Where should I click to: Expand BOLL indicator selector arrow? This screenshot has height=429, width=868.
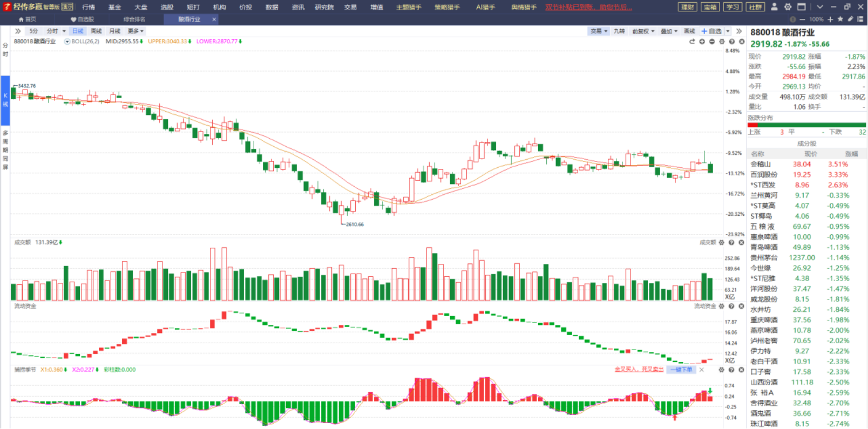(x=67, y=42)
